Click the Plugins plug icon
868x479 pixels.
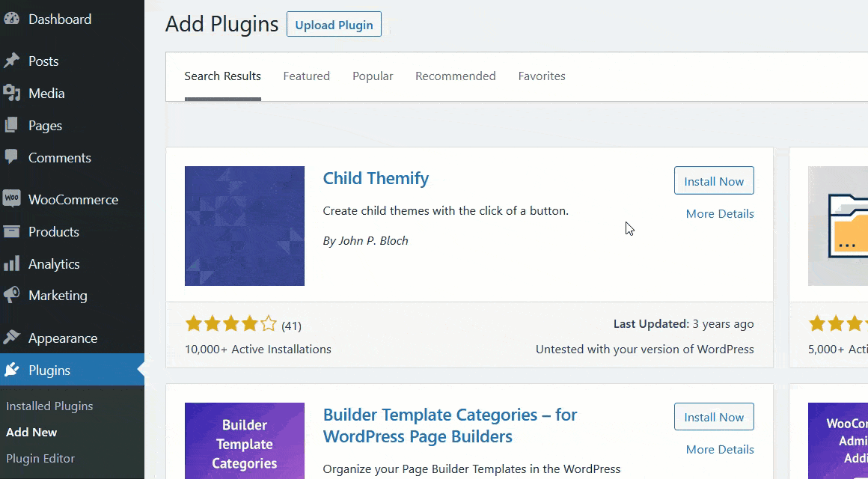(11, 370)
